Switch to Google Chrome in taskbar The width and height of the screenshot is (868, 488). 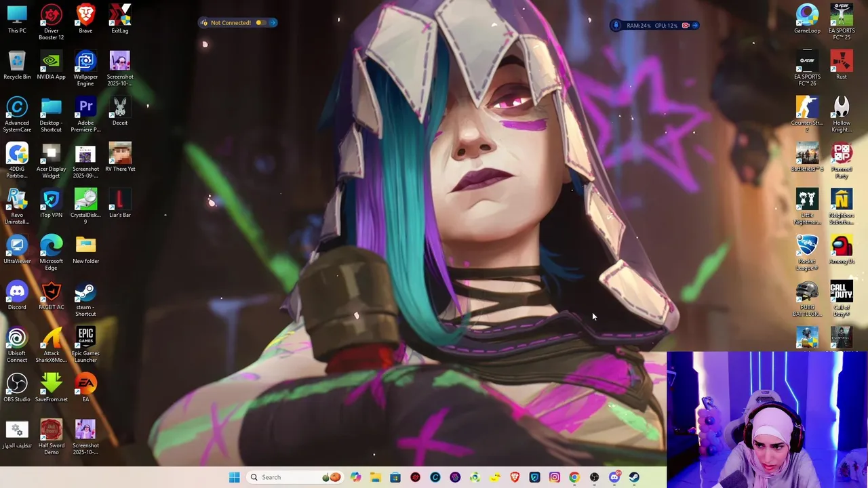click(x=574, y=477)
